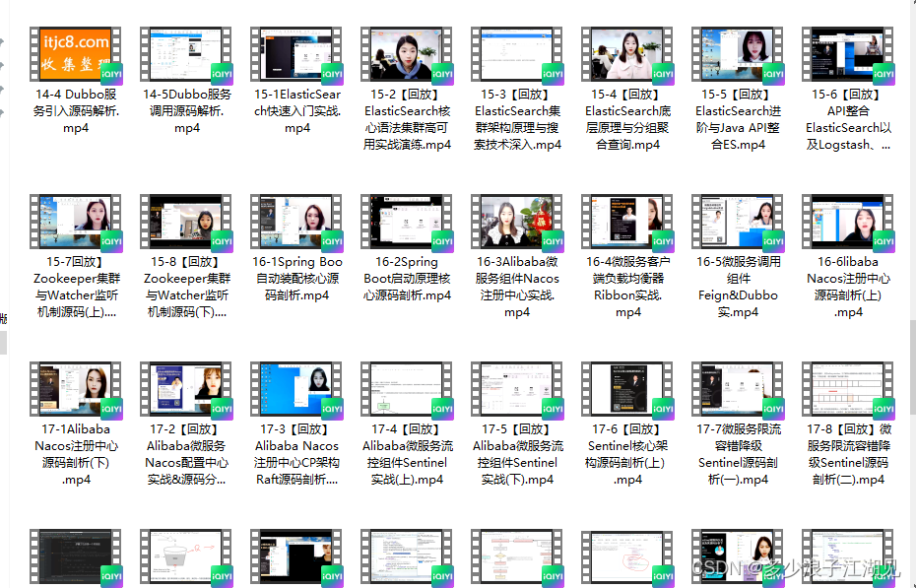Select the 15-7 Zookeeper集群(上) video icon
This screenshot has width=916, height=588.
pyautogui.click(x=76, y=222)
